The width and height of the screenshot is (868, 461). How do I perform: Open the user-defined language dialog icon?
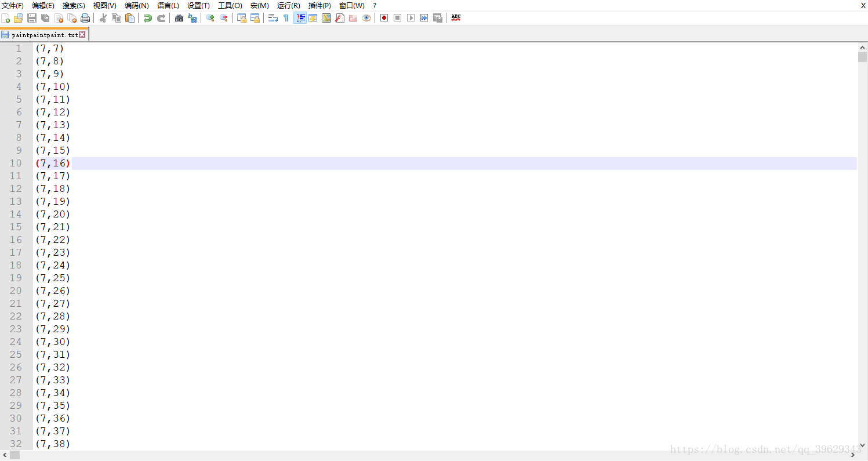313,18
